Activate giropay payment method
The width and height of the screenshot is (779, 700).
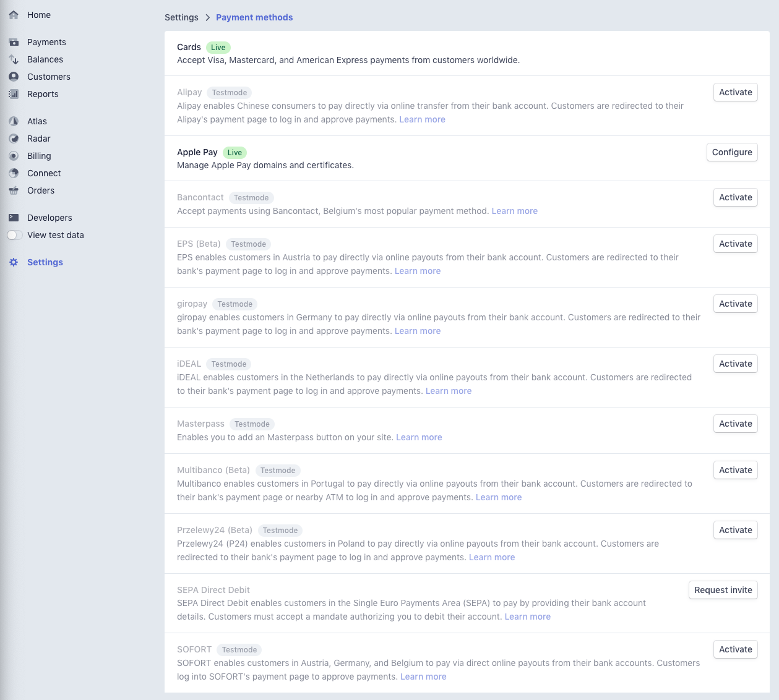(736, 304)
